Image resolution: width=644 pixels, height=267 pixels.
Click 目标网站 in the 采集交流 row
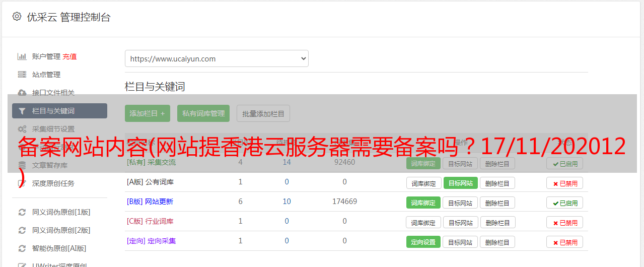coord(460,163)
